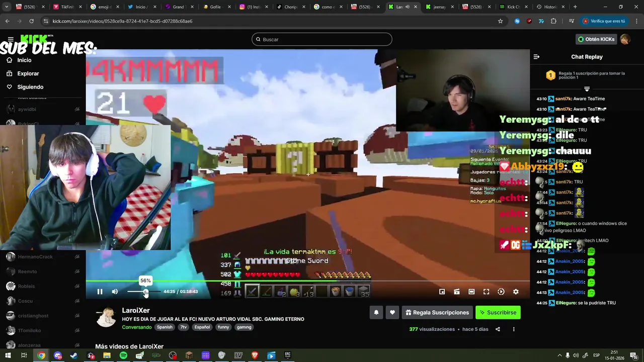This screenshot has width=644, height=362.
Task: Go back in browser history
Action: [x=7, y=21]
